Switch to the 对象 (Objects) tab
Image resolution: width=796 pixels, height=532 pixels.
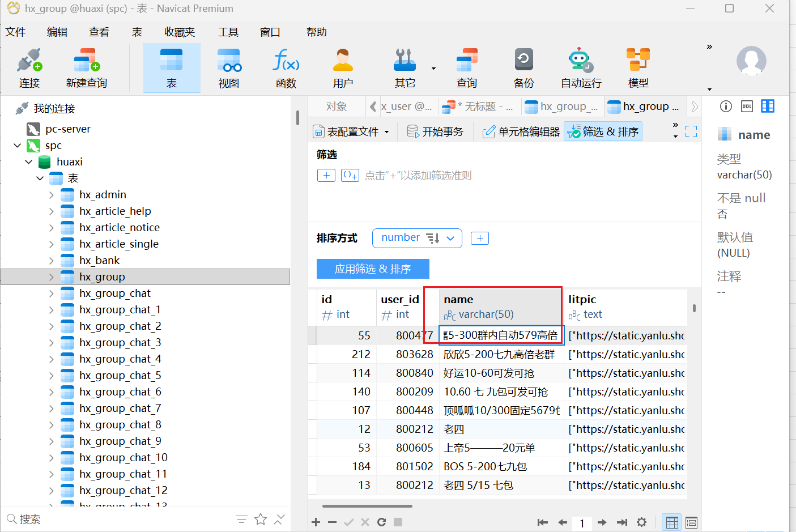coord(336,107)
